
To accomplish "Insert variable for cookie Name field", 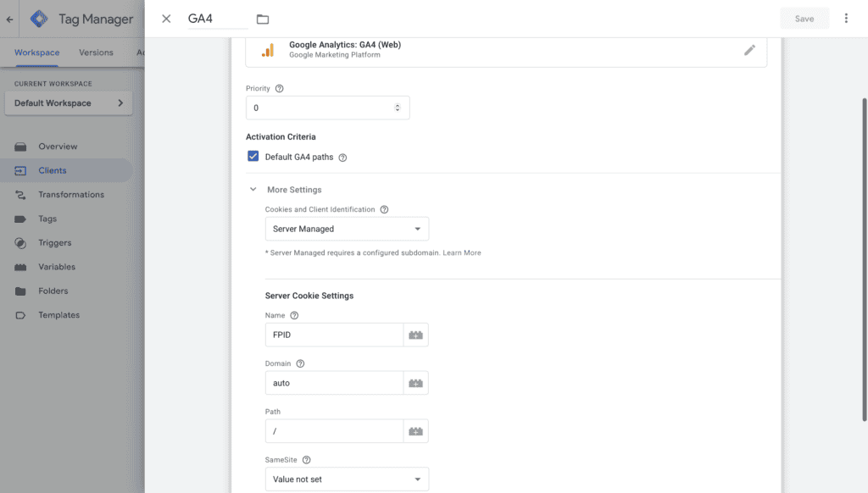I will pos(415,335).
